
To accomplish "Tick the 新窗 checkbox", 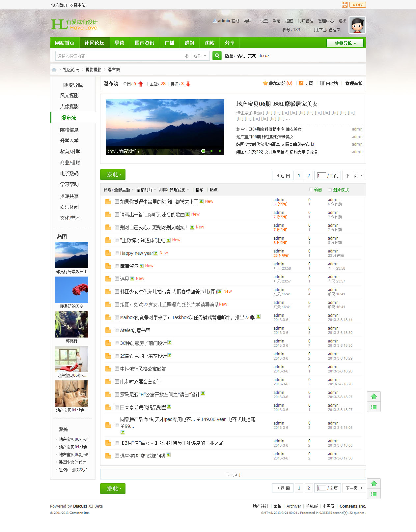I will (311, 190).
